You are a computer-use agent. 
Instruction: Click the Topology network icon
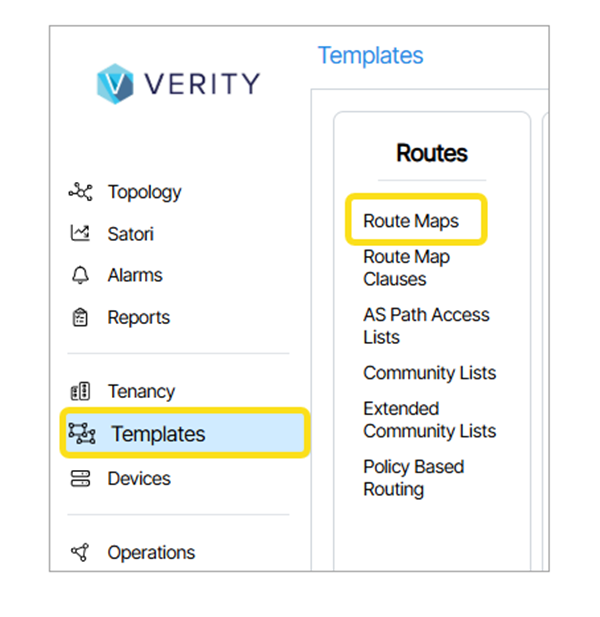[80, 192]
